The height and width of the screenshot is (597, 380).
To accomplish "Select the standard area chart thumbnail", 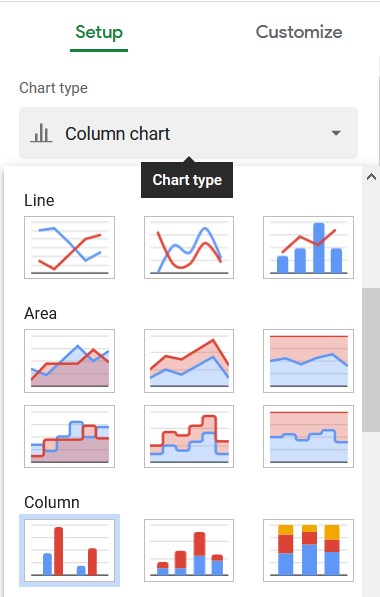I will (x=69, y=361).
